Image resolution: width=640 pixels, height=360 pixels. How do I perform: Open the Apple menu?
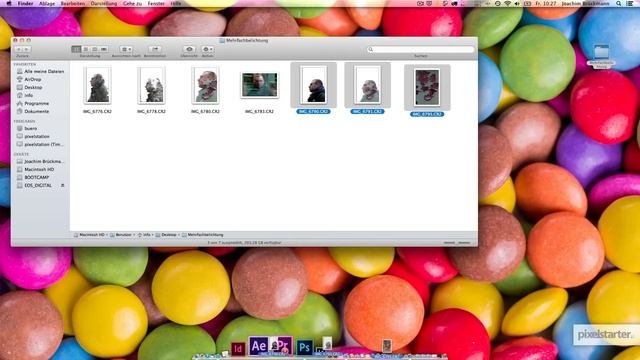pos(9,3)
